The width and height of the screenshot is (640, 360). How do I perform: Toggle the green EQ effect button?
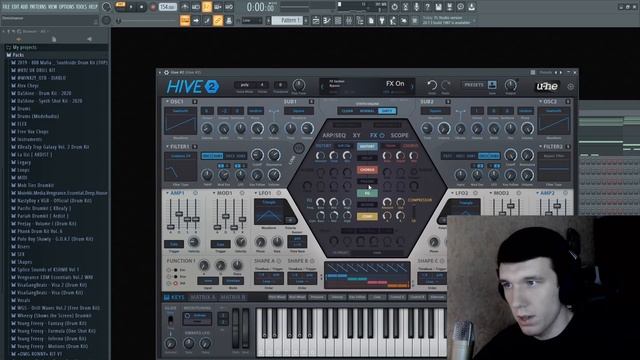(367, 193)
